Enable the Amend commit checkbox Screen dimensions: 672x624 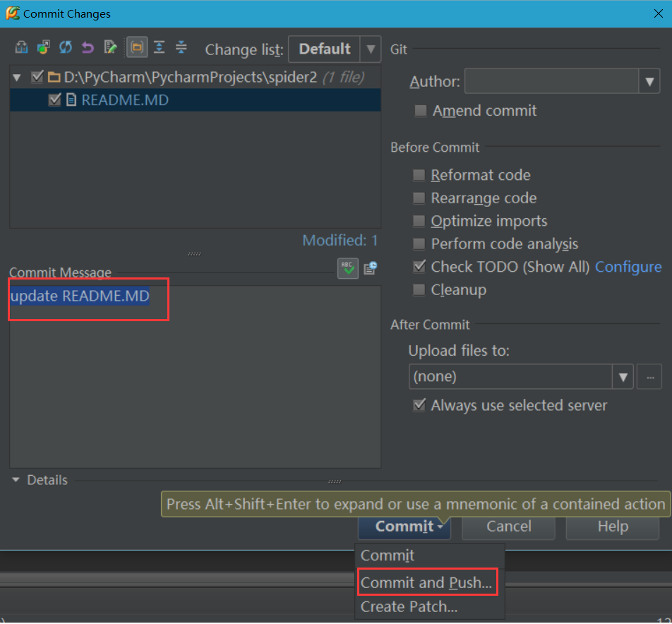(421, 111)
